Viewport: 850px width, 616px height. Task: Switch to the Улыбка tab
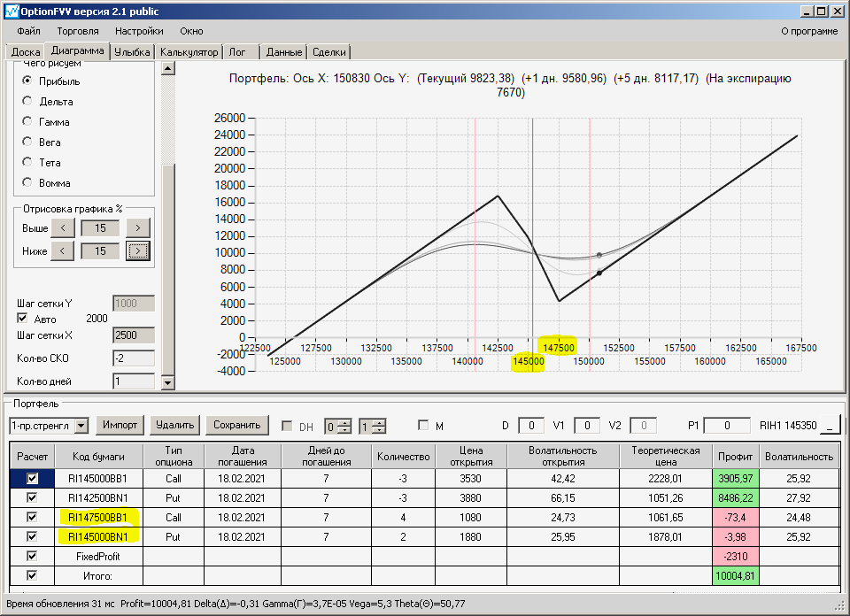132,52
